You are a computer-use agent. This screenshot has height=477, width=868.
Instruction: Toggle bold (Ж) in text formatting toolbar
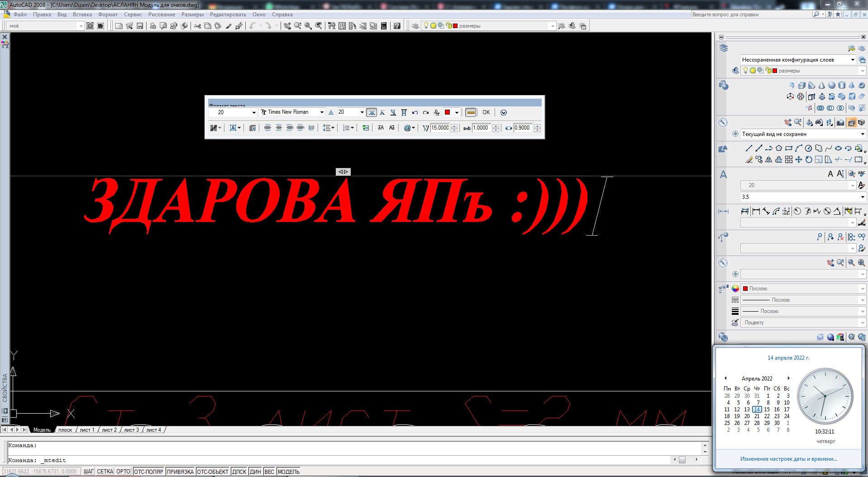372,112
